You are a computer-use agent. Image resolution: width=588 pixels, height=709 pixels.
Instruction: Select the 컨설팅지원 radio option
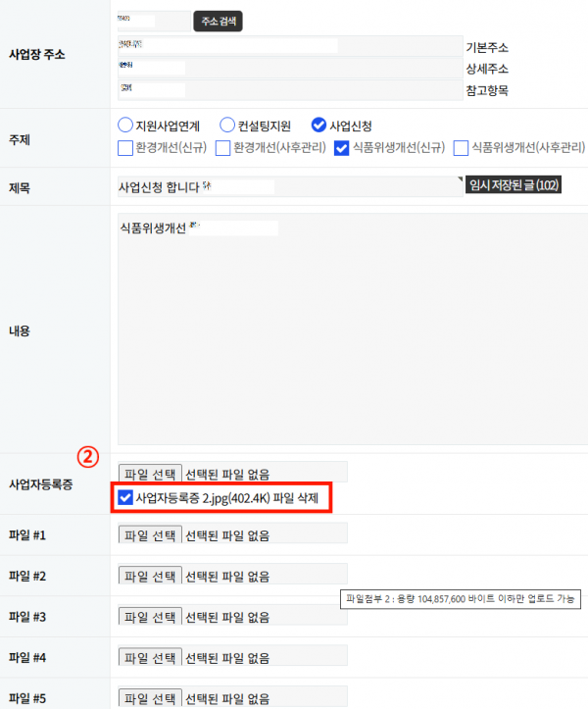(x=227, y=125)
